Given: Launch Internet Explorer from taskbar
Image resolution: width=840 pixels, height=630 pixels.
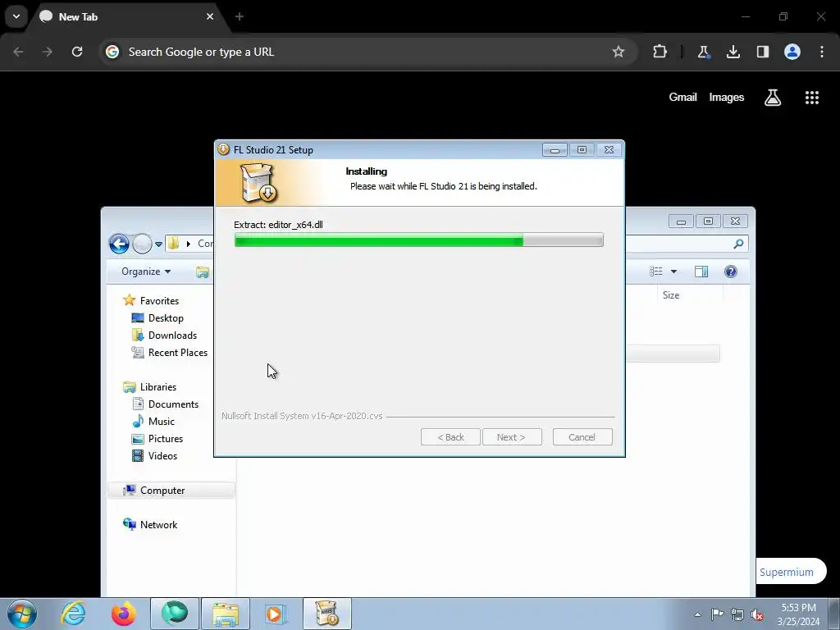Looking at the screenshot, I should (73, 614).
